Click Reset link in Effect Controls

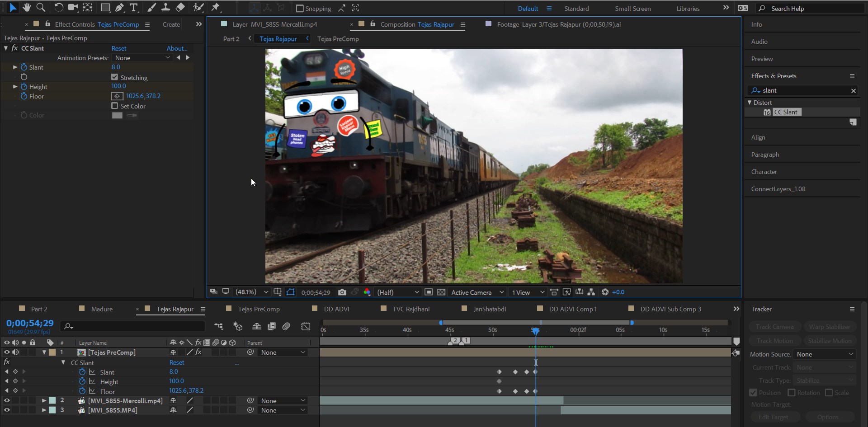119,48
